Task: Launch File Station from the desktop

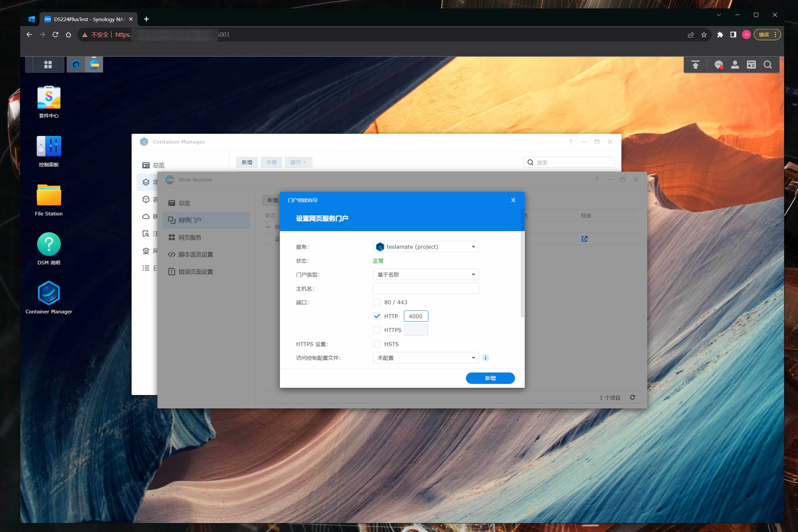Action: [x=48, y=196]
